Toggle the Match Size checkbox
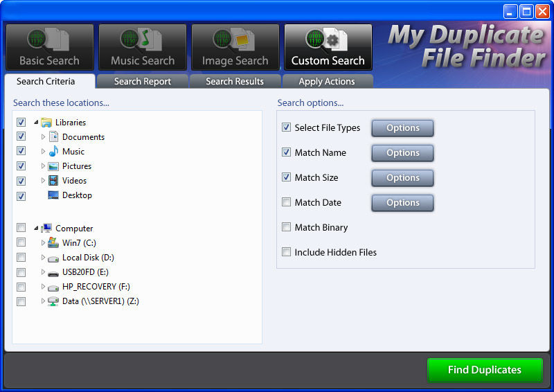This screenshot has width=554, height=392. point(286,177)
